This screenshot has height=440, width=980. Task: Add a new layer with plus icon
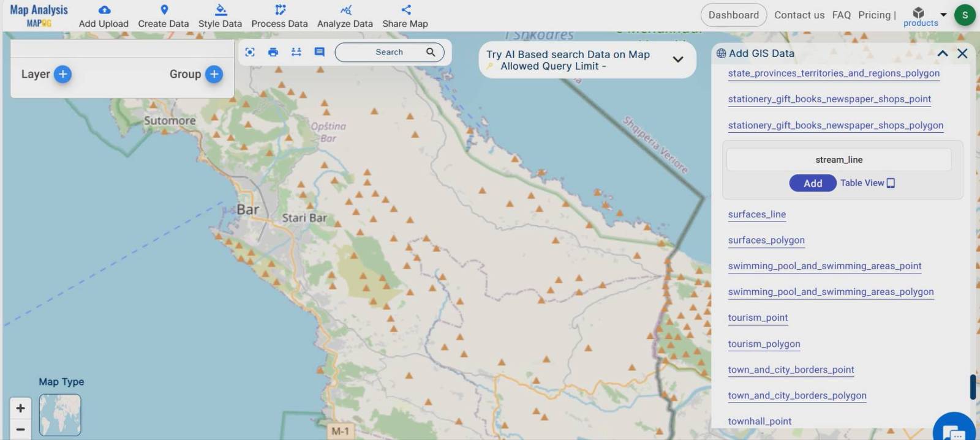click(62, 74)
